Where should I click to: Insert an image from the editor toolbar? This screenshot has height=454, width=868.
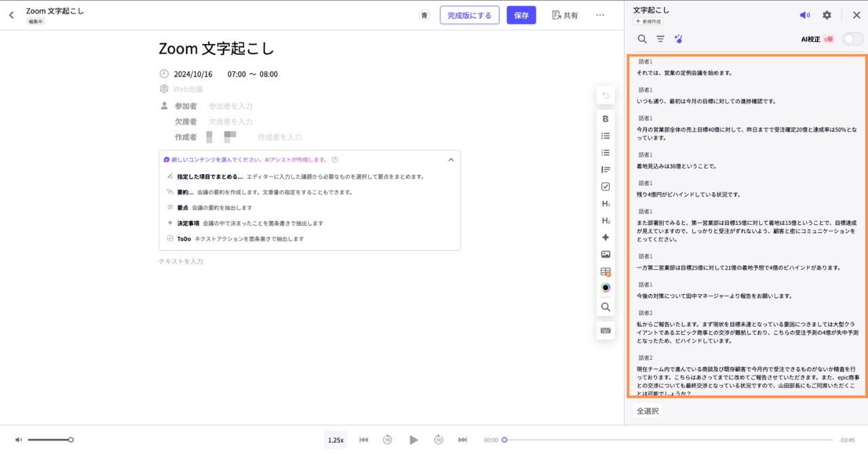606,255
